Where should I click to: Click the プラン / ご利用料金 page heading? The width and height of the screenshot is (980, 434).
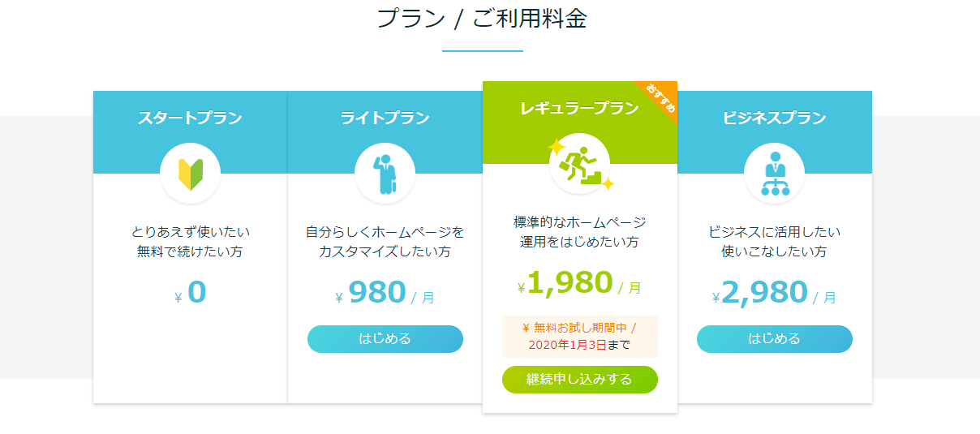pyautogui.click(x=482, y=19)
